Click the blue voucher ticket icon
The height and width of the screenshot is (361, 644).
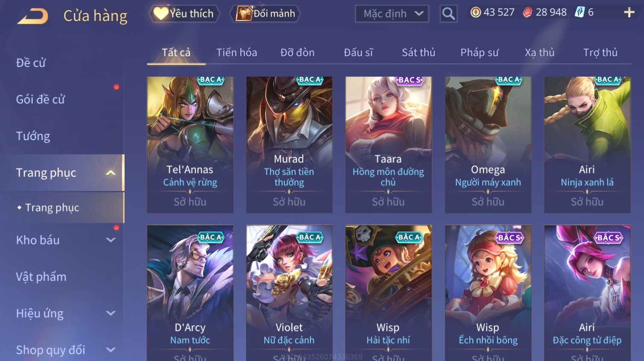579,12
